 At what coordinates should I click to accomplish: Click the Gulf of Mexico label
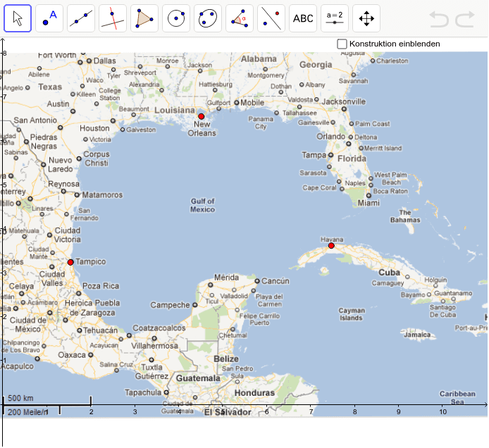203,205
